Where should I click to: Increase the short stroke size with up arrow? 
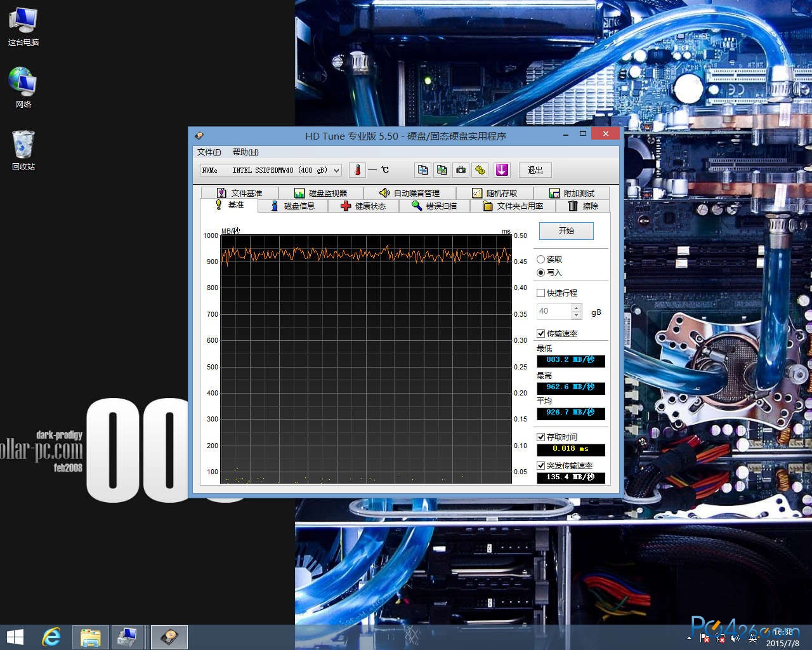click(x=577, y=307)
